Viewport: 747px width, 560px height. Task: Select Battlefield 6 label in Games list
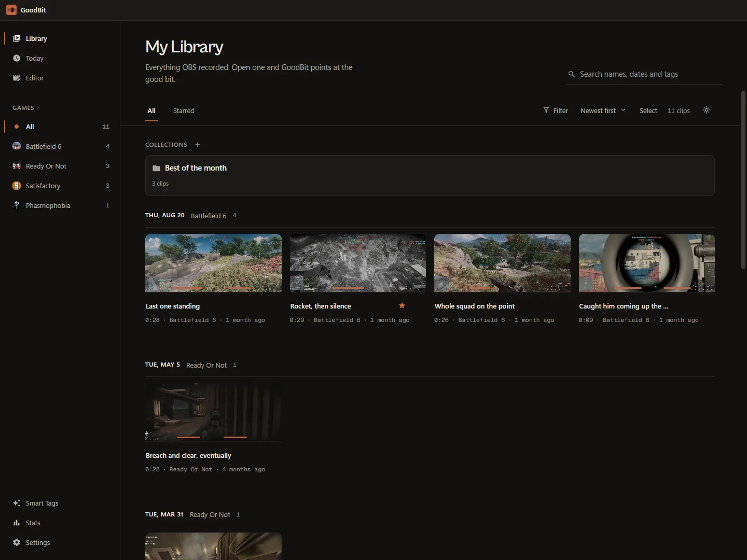44,146
